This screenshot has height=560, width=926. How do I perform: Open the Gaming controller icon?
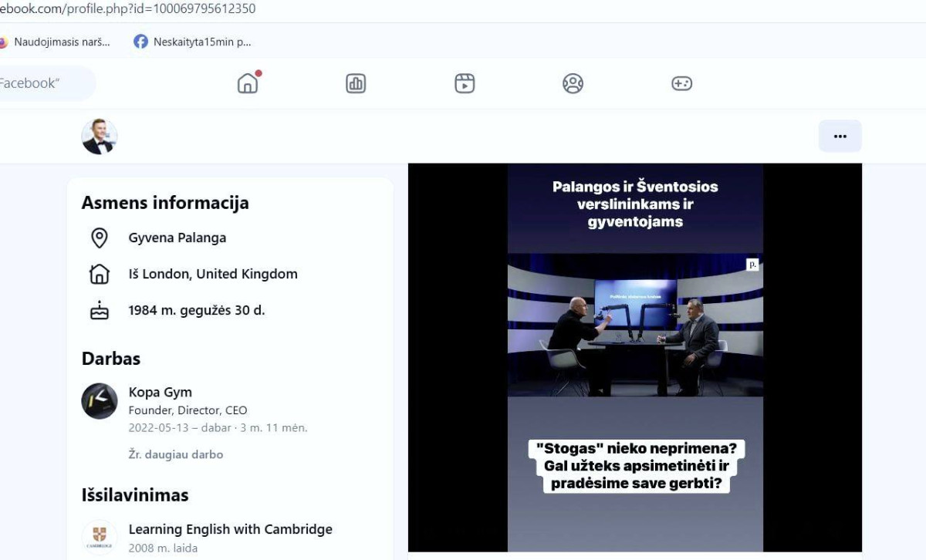(x=681, y=83)
